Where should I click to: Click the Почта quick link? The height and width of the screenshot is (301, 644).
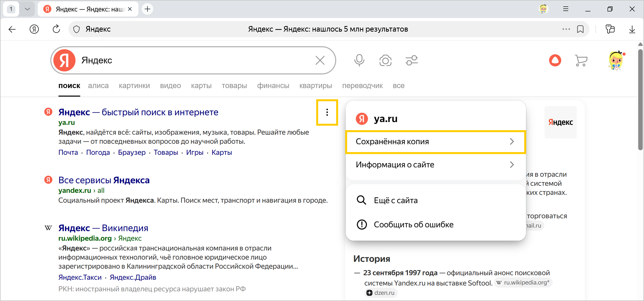68,152
